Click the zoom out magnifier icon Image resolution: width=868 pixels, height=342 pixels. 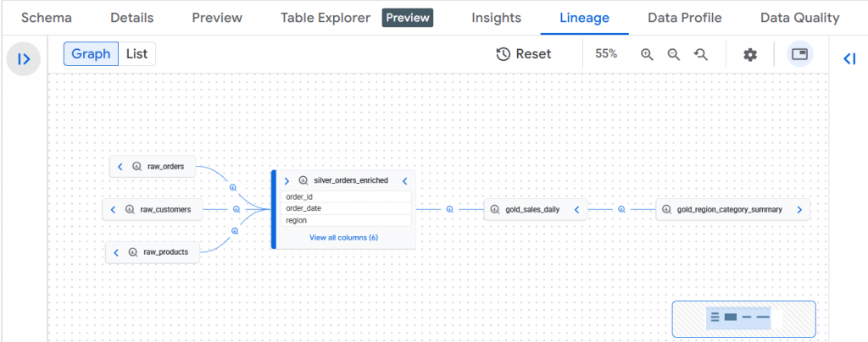point(674,54)
